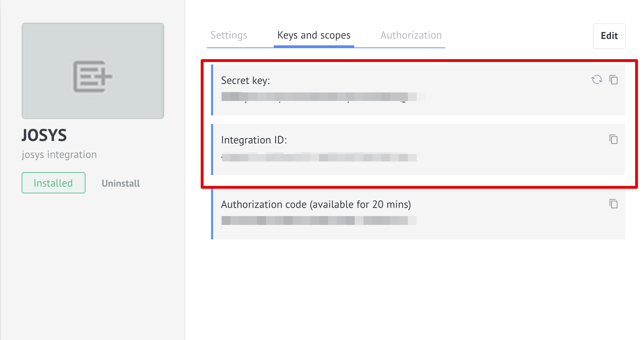Viewport: 644px width, 340px height.
Task: Click the integration placeholder logo icon
Action: (92, 76)
